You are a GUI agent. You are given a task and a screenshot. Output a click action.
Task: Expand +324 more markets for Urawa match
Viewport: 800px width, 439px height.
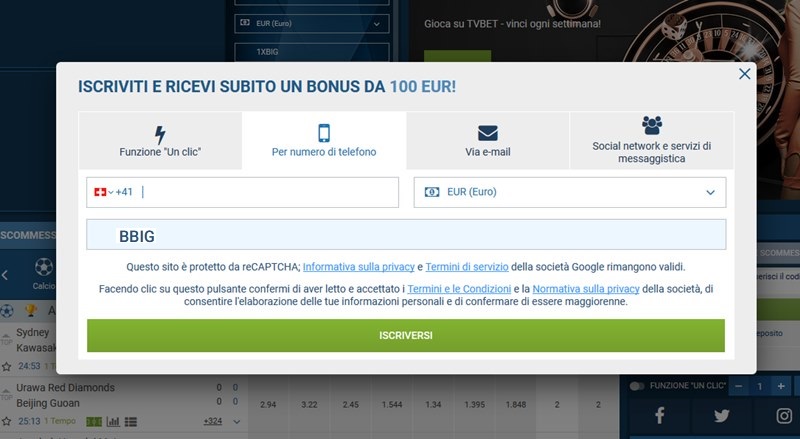click(x=212, y=421)
